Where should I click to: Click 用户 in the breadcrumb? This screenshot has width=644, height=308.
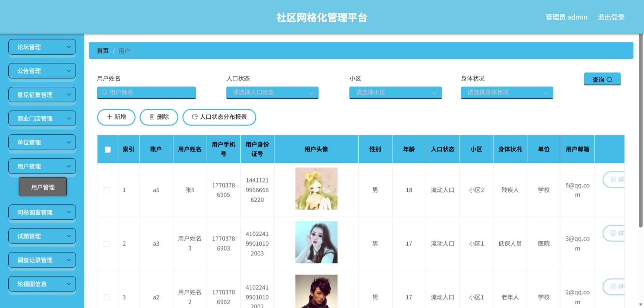point(124,51)
